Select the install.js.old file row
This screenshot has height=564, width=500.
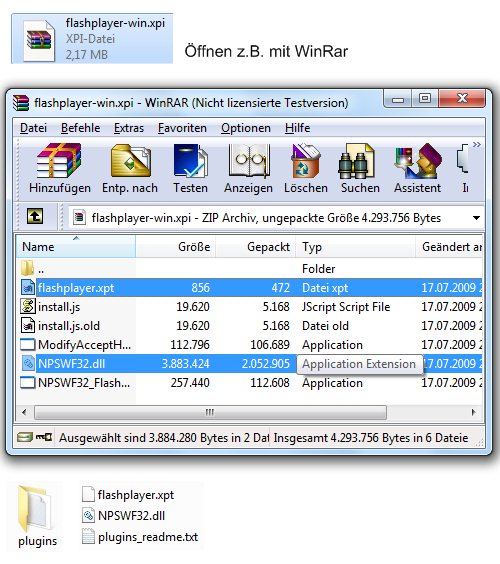pos(249,326)
